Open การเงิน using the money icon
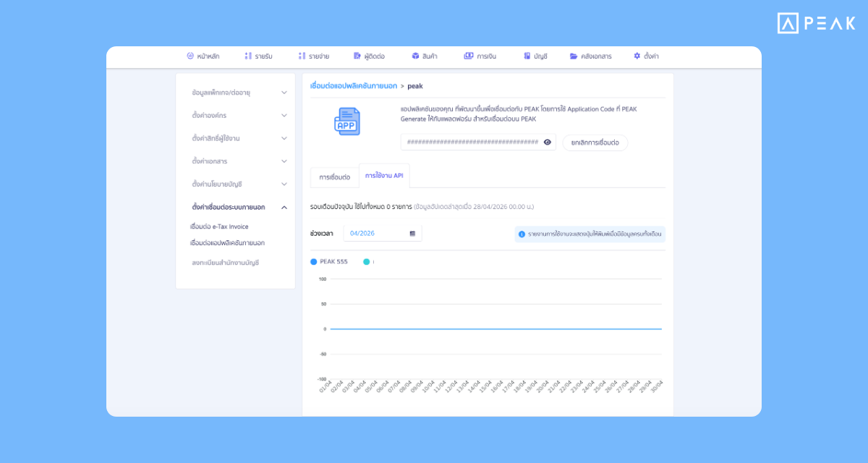The height and width of the screenshot is (463, 868). pyautogui.click(x=467, y=56)
